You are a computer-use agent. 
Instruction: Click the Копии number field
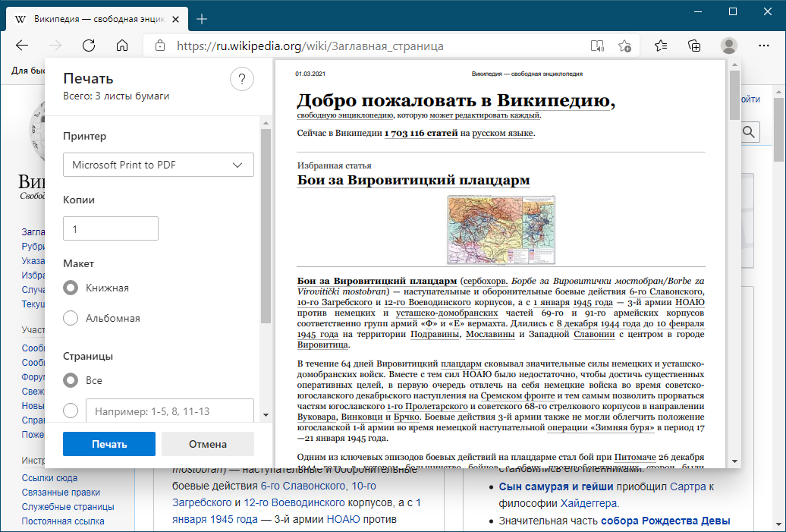(111, 228)
